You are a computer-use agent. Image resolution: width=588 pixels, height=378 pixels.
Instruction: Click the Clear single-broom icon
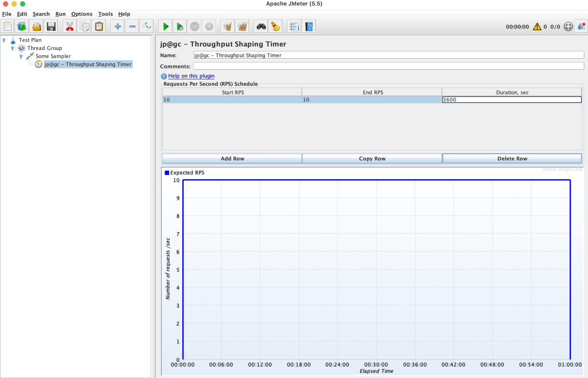tap(227, 26)
